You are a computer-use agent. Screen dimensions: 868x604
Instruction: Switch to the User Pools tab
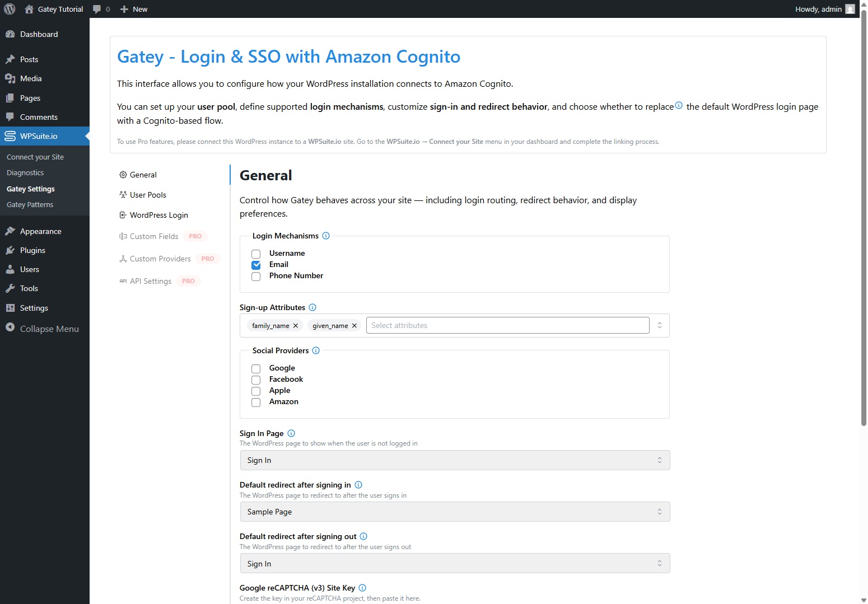[x=148, y=195]
